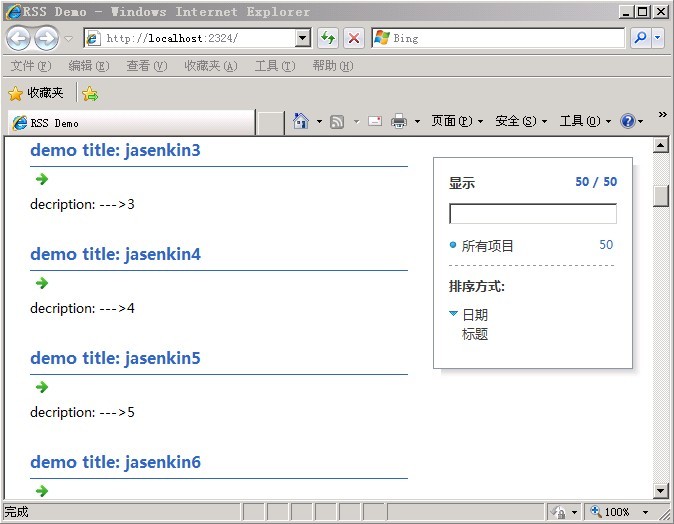Open help with the blue question mark icon

click(628, 121)
